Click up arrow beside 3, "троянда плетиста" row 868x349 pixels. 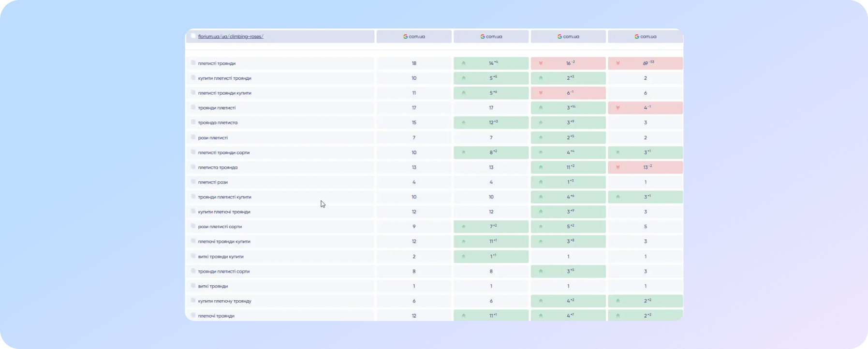point(541,123)
